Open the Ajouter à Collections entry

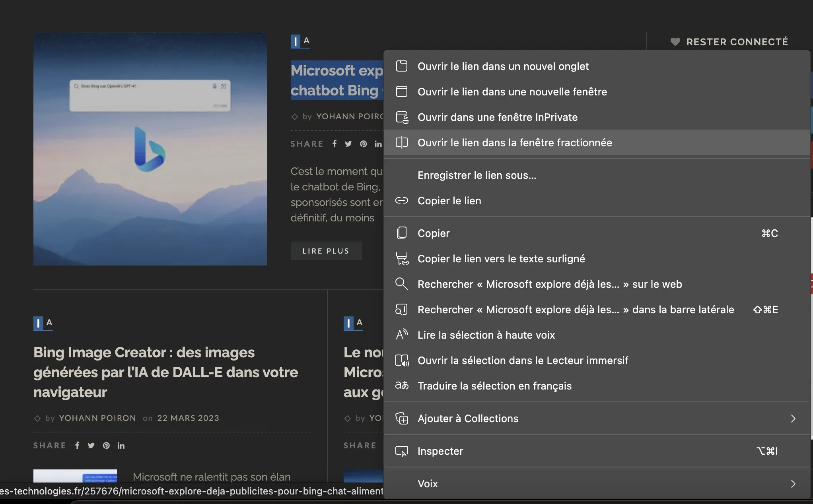[x=597, y=418]
